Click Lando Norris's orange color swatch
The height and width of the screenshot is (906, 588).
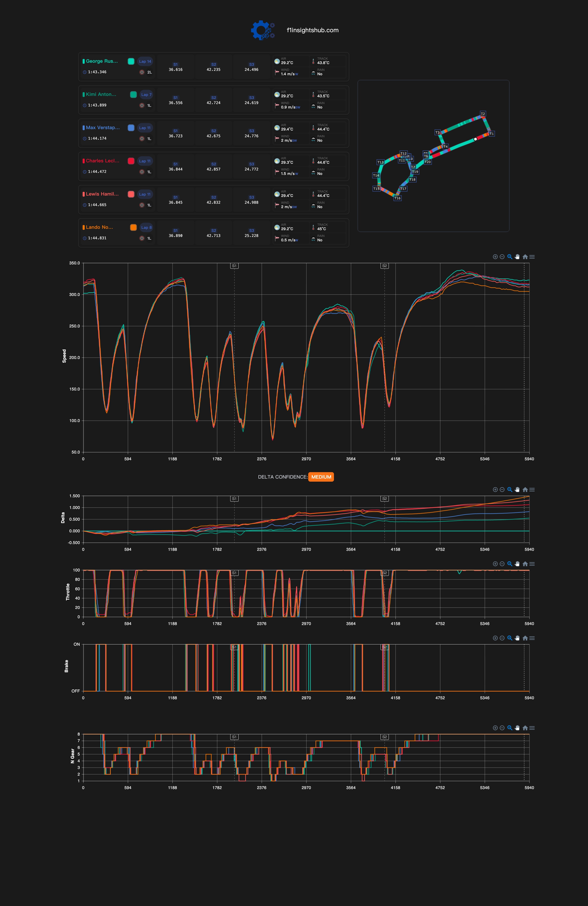(133, 227)
